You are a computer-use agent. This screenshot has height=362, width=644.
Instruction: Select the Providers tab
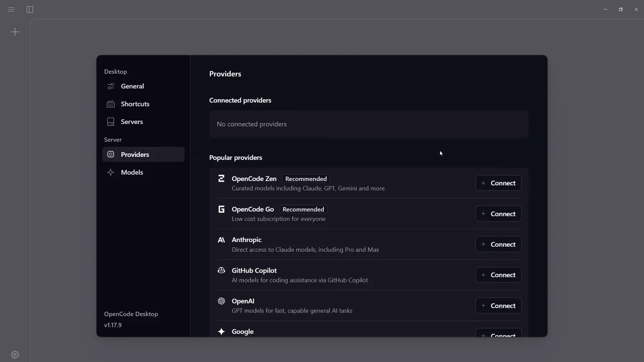click(143, 154)
